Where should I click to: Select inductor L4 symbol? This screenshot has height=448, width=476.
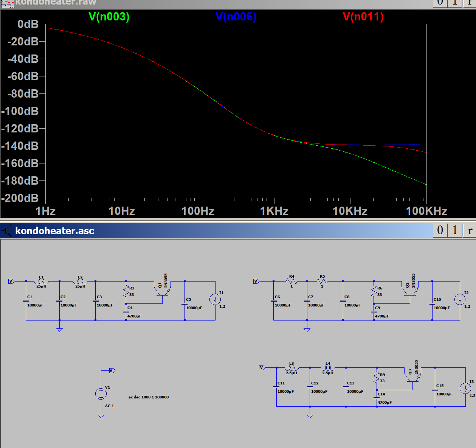[328, 368]
